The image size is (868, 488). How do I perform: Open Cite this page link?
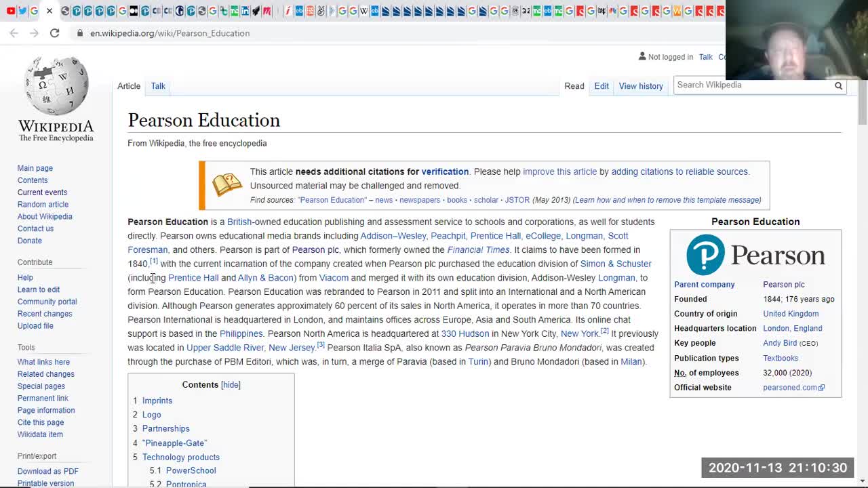coord(41,423)
